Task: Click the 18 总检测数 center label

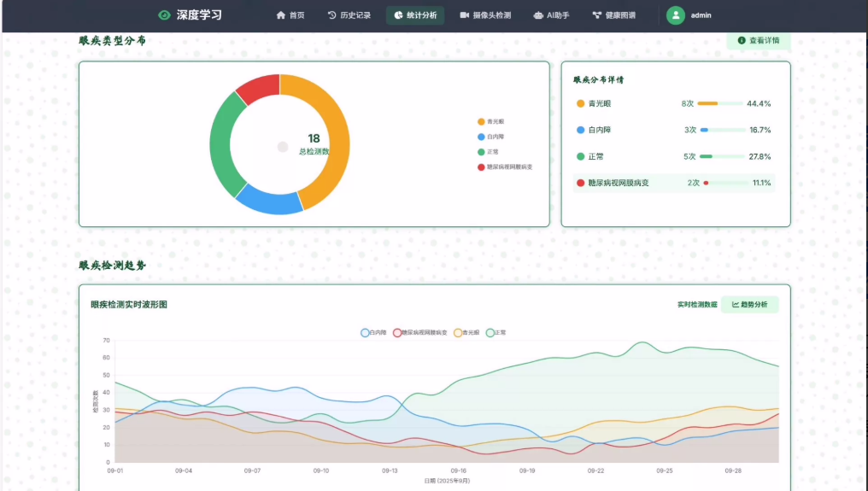Action: click(314, 144)
